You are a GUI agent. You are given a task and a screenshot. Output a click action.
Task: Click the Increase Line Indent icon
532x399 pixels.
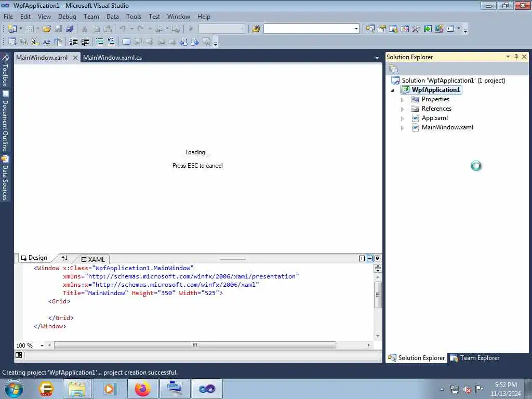(85, 42)
